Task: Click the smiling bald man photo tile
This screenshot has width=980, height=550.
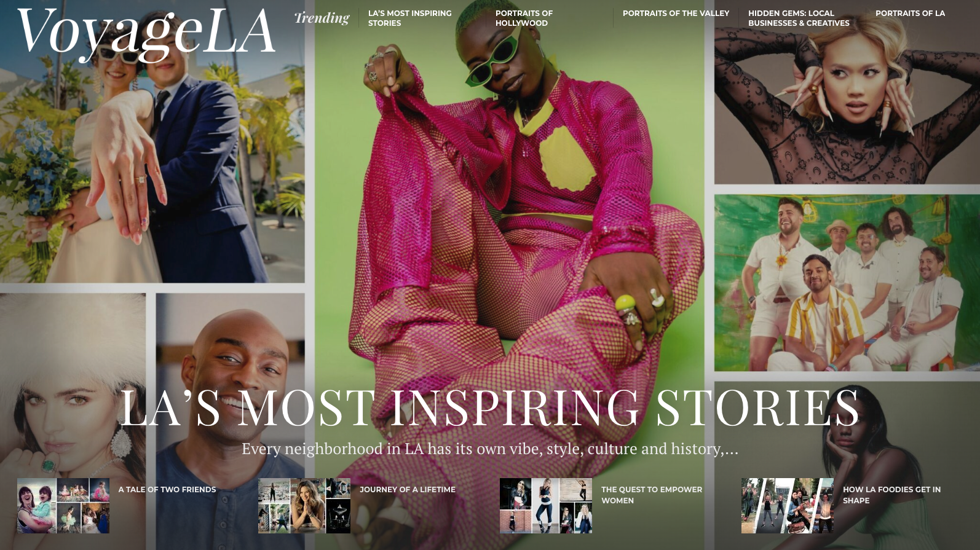Action: click(x=231, y=422)
